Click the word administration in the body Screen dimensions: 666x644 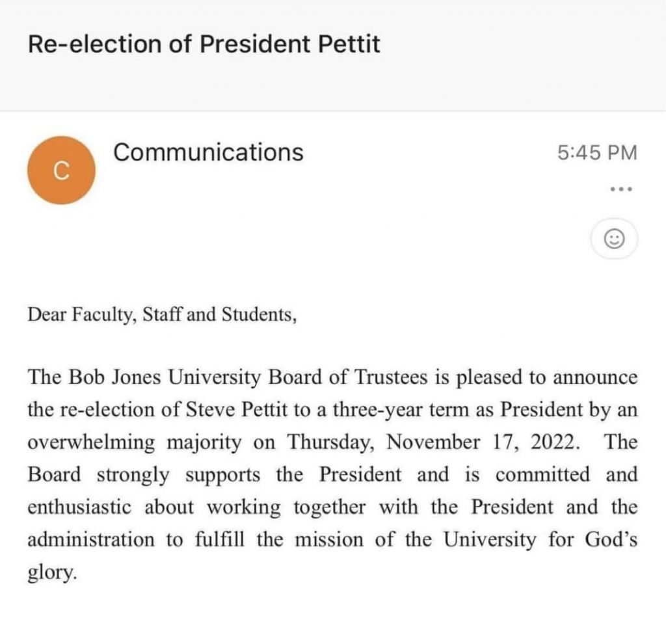point(91,539)
